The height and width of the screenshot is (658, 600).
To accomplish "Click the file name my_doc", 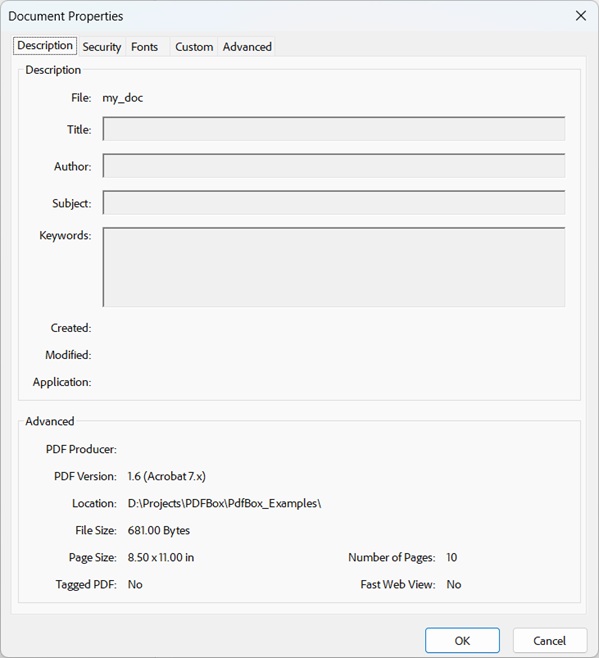I will click(x=123, y=98).
